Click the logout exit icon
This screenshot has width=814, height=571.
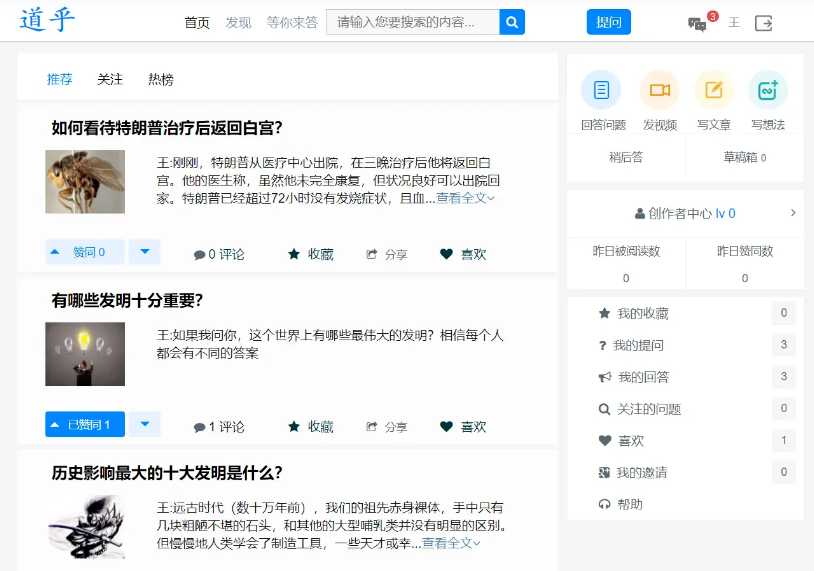pyautogui.click(x=763, y=23)
